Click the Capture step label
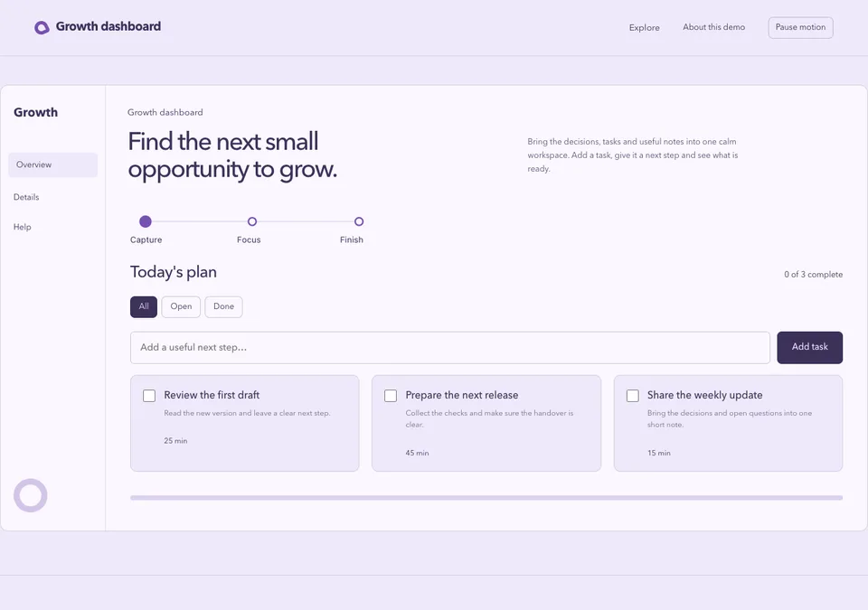 (x=146, y=239)
